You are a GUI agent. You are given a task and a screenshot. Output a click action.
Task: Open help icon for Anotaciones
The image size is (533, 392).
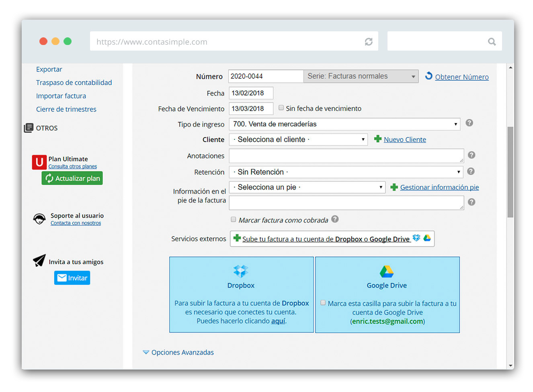(x=471, y=155)
